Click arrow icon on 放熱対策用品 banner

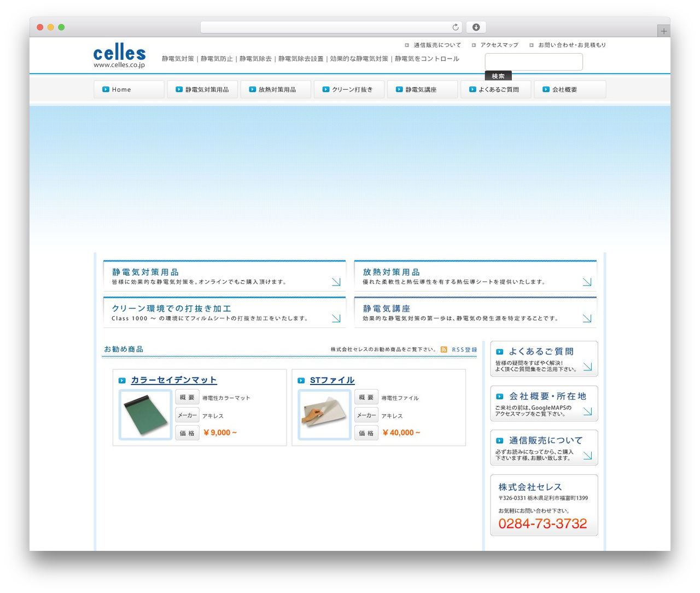[x=587, y=282]
